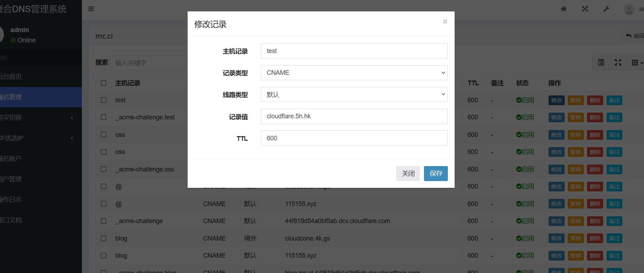This screenshot has width=644, height=273.
Task: Edit the 记录值 field with cloudflare.5h.hk
Action: coord(354,116)
